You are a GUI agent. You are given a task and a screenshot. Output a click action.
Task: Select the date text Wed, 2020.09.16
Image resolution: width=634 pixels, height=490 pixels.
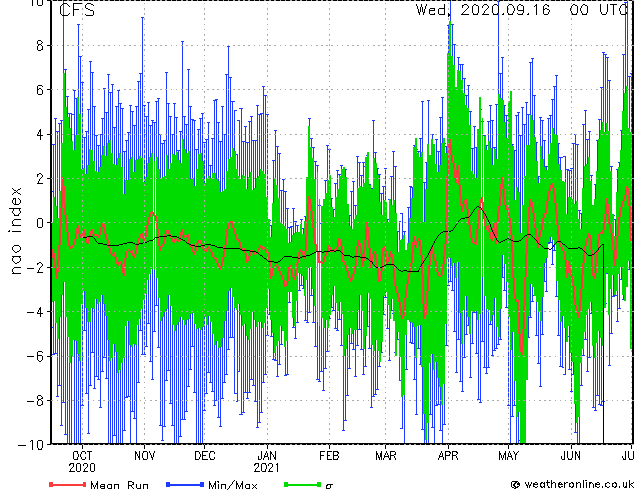coord(483,10)
